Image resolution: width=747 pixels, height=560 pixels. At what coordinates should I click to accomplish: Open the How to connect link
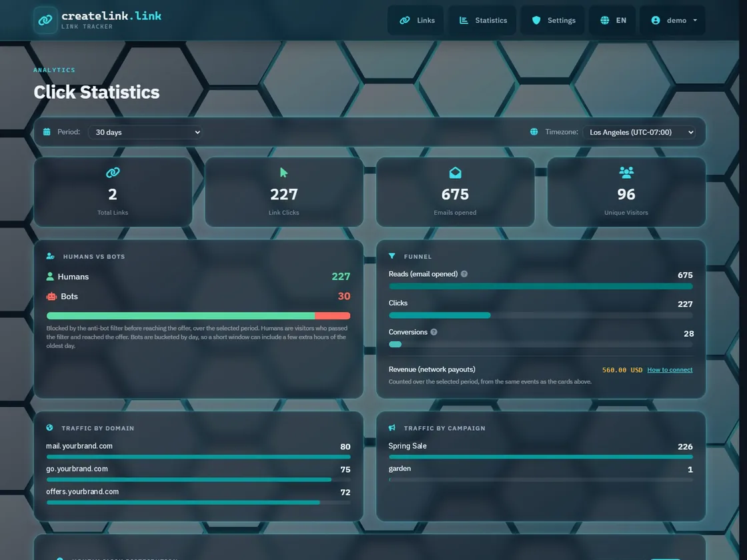pos(670,369)
